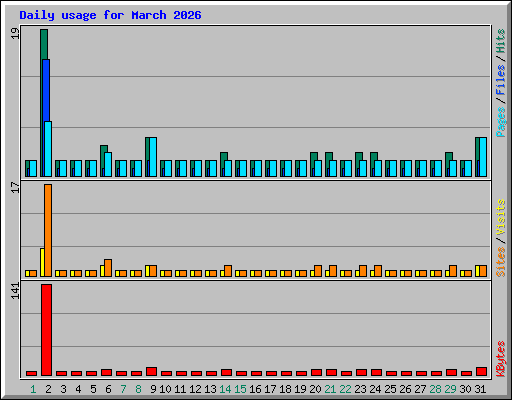Click the cyan Pages bar for day 1
512x400 pixels.
click(33, 168)
